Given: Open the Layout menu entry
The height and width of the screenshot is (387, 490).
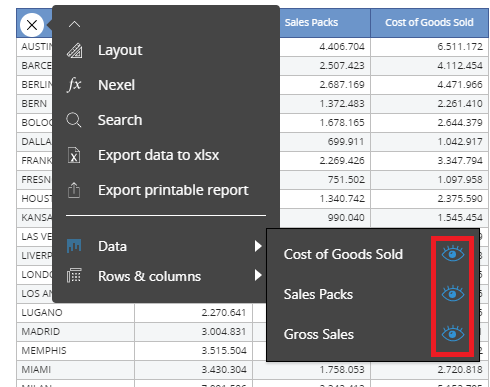Looking at the screenshot, I should 120,50.
